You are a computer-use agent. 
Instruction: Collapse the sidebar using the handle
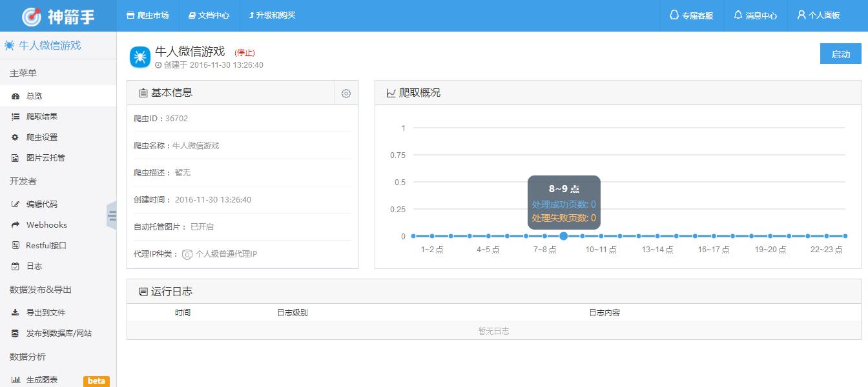112,215
